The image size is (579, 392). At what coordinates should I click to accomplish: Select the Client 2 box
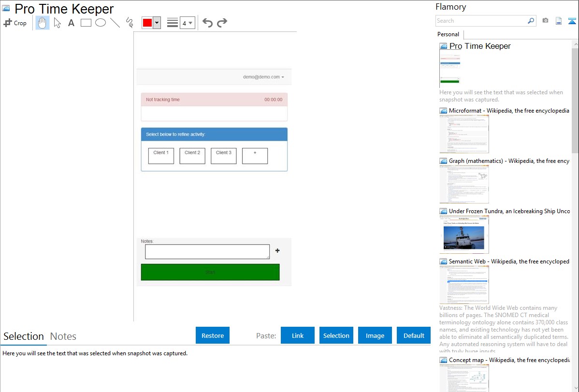click(x=192, y=156)
